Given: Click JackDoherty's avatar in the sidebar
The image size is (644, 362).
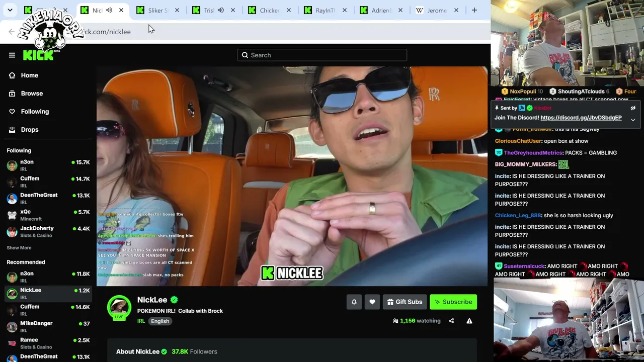Looking at the screenshot, I should 12,232.
